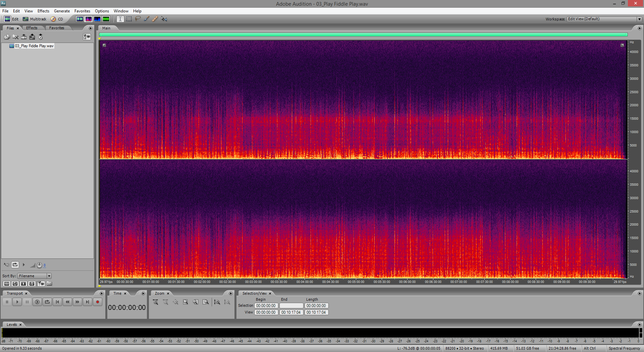This screenshot has height=352, width=644.
Task: Click the Rewind button in Transport
Action: [x=67, y=302]
